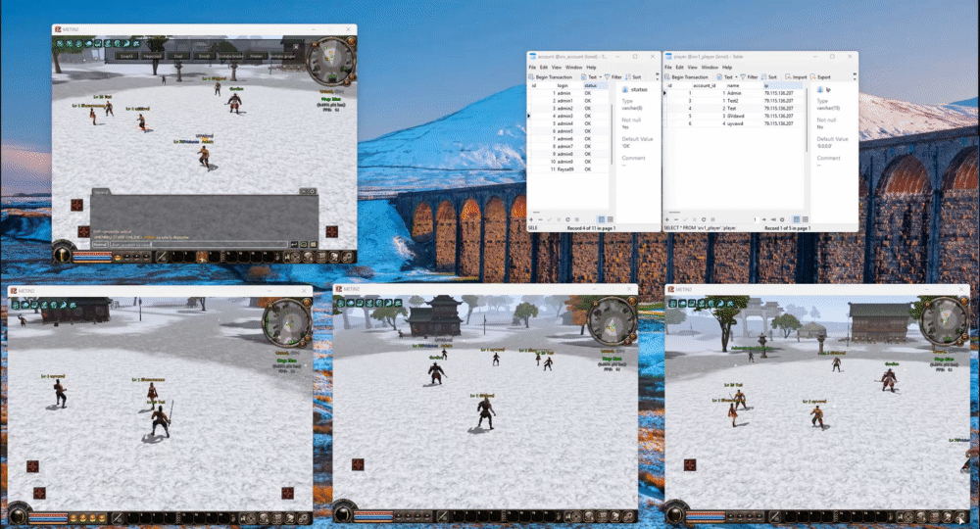Click Export button in the player table toolbar
The width and height of the screenshot is (980, 529).
(820, 76)
